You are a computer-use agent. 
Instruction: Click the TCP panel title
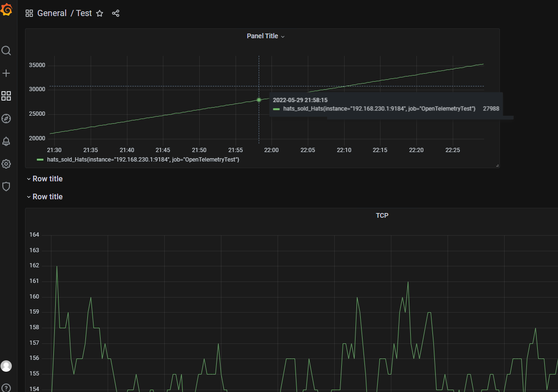[382, 215]
